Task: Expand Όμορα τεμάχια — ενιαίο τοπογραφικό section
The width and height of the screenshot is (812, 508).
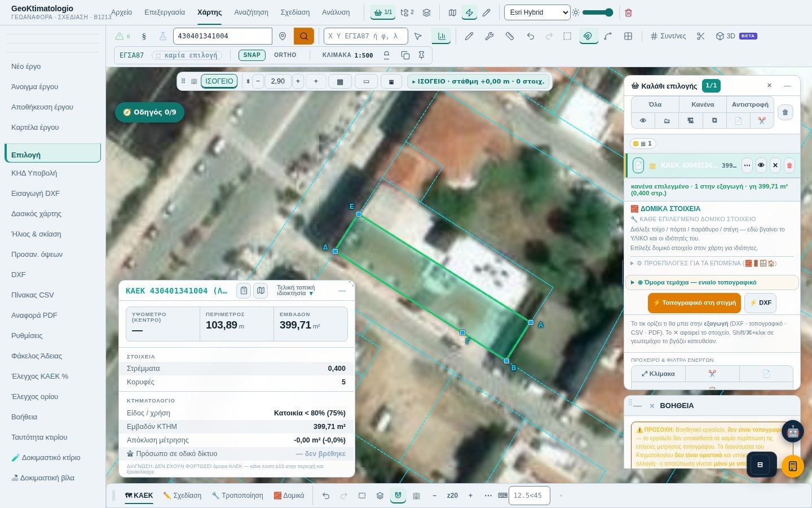Action: tap(712, 282)
